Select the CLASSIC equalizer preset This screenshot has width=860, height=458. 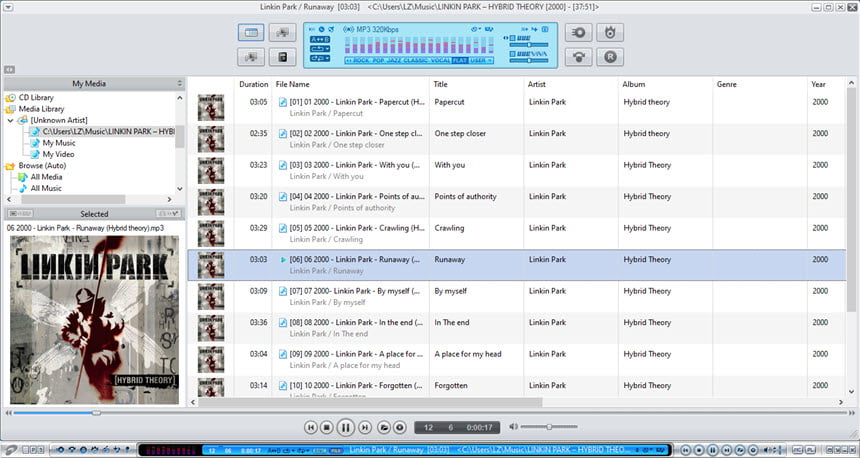tap(415, 60)
